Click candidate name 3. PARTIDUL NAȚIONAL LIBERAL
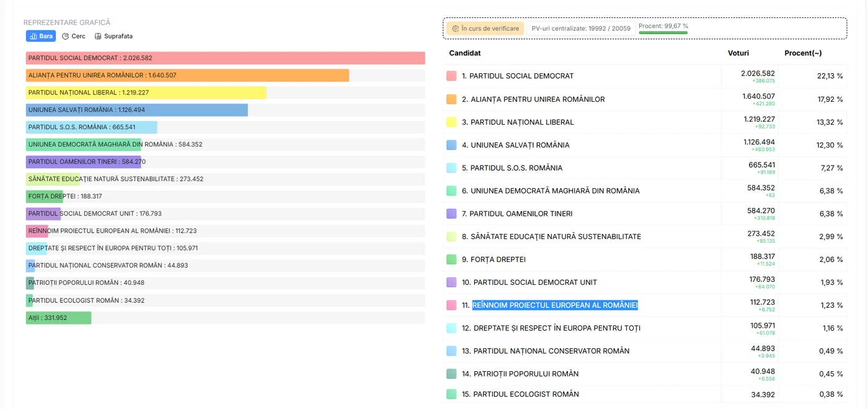Viewport: 868px width, 409px height. point(518,122)
